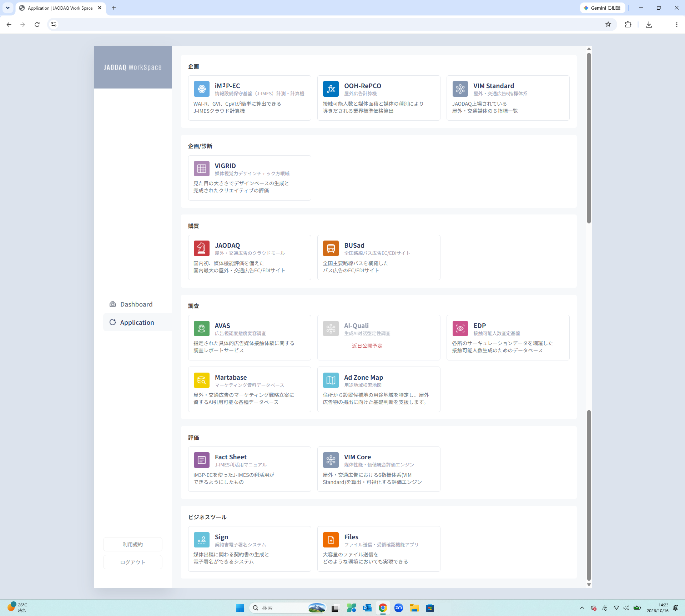The width and height of the screenshot is (685, 616).
Task: Open the Sign signature icon
Action: tap(201, 540)
